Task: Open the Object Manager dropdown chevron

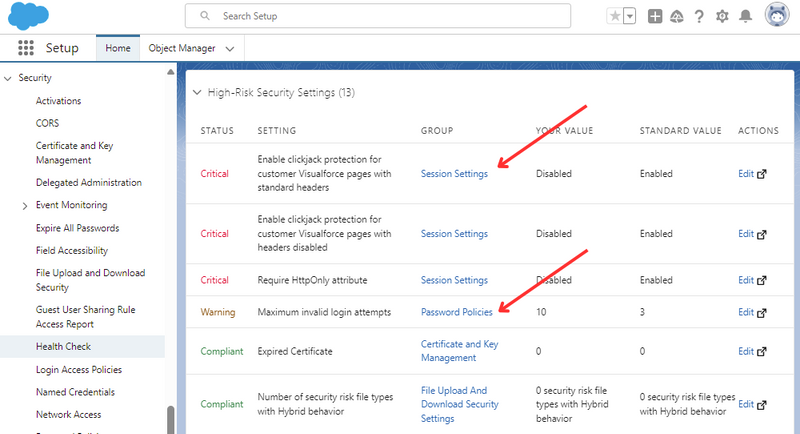Action: point(230,49)
